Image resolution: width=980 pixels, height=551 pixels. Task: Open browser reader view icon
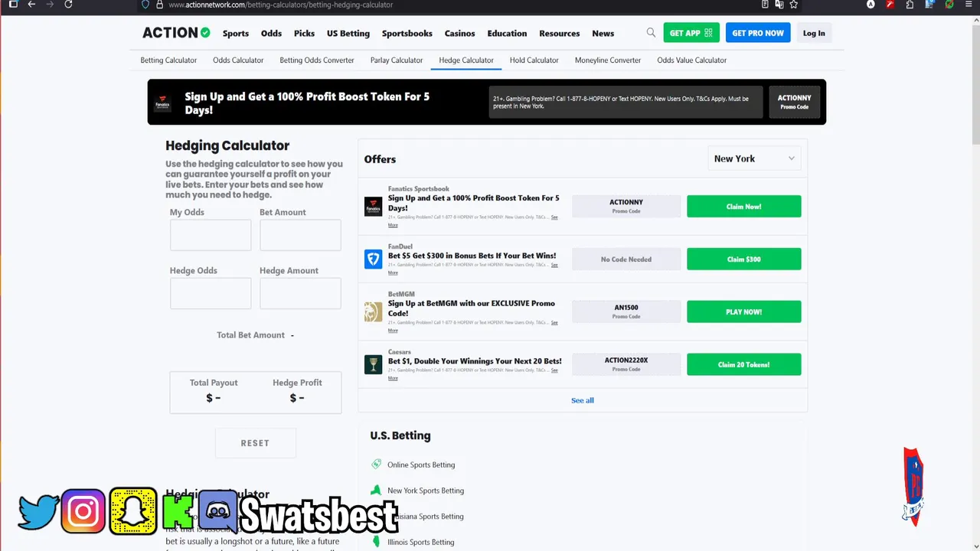[x=765, y=5]
